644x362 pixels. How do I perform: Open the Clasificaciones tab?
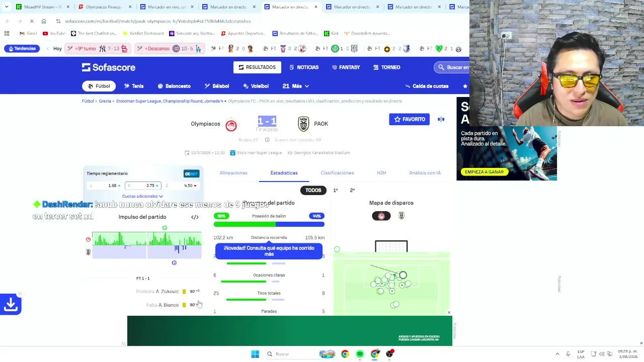coord(337,173)
